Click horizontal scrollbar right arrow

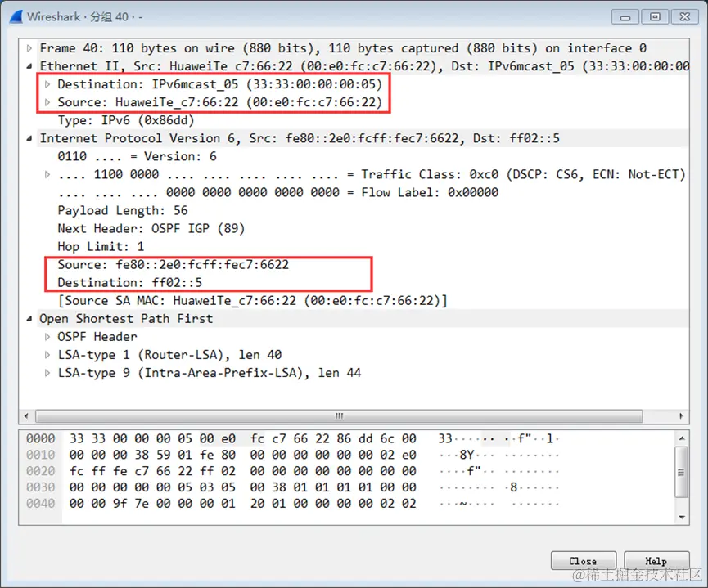point(681,415)
